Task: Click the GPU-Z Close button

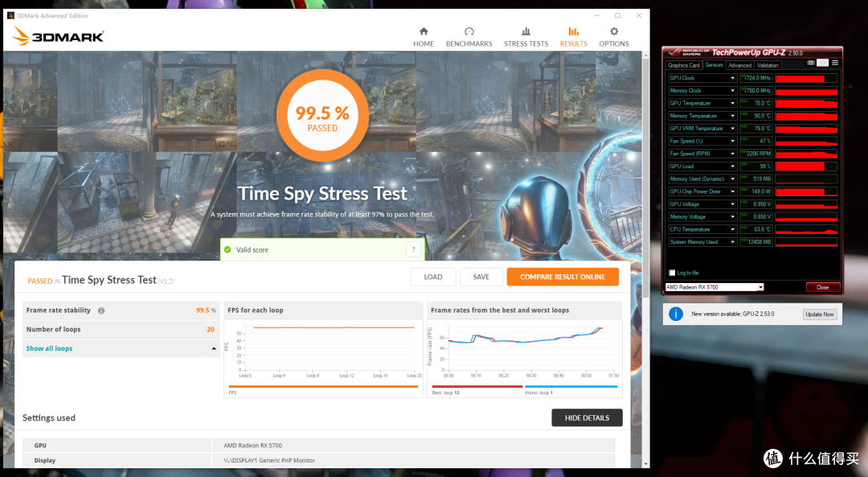Action: [823, 287]
